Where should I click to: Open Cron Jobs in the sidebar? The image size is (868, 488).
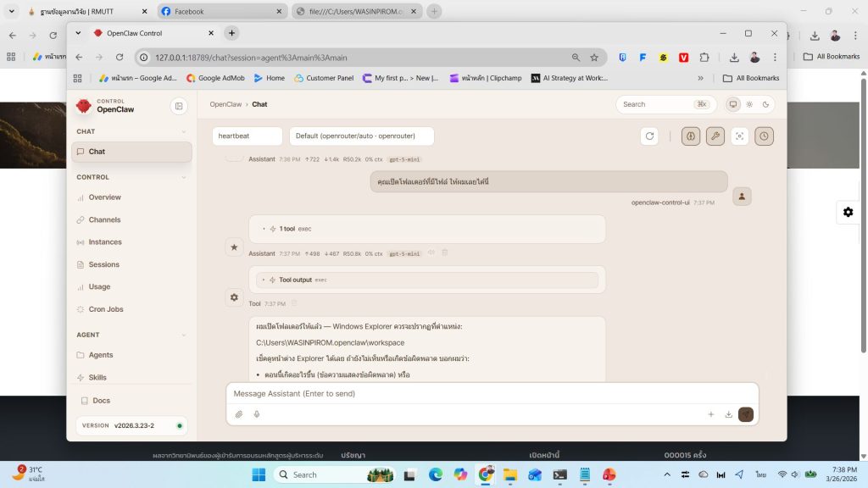click(106, 309)
